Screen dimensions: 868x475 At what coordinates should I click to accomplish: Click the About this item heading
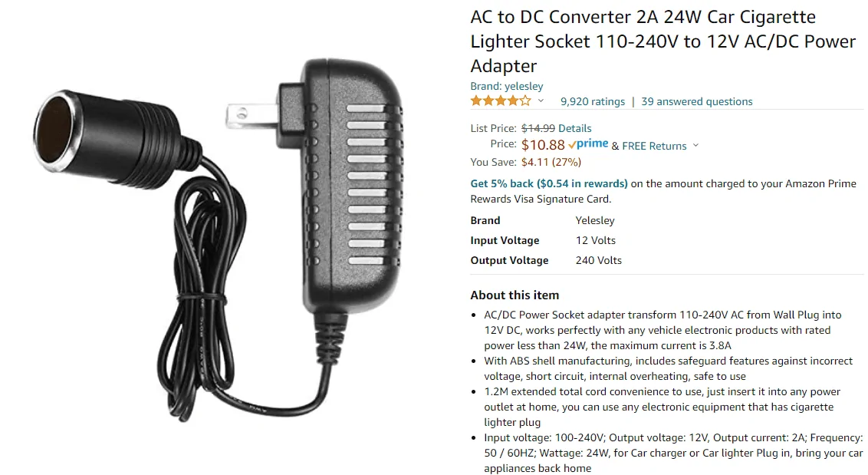515,295
